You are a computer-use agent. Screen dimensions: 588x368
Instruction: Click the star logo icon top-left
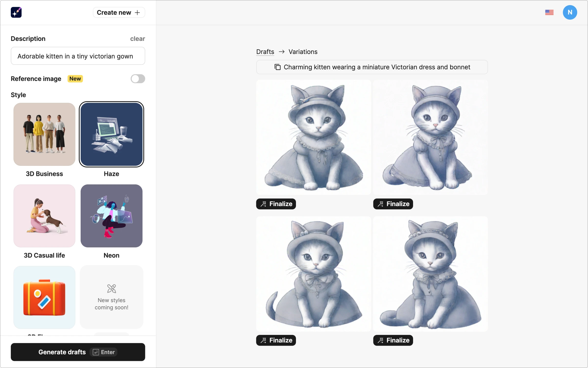[16, 12]
